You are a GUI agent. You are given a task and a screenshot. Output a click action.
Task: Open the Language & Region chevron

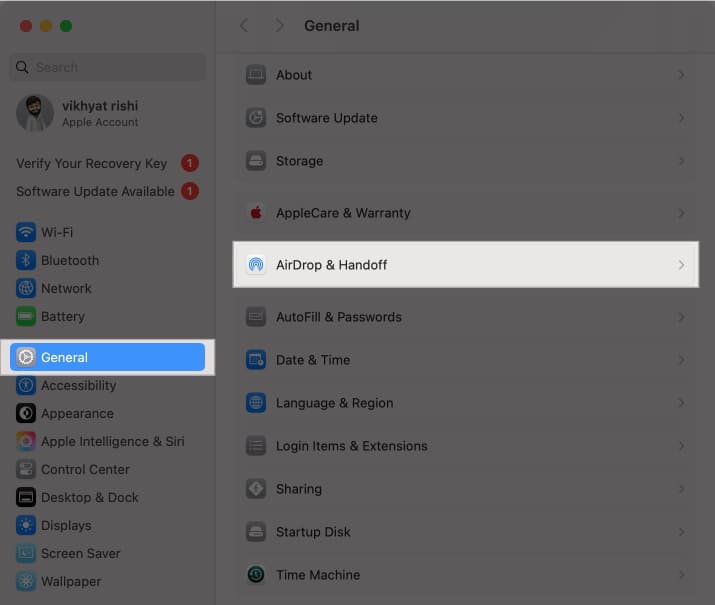coord(681,403)
